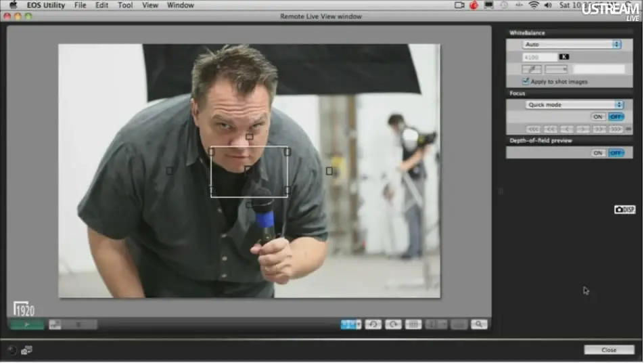Click the display icon in menu bar

[x=488, y=5]
